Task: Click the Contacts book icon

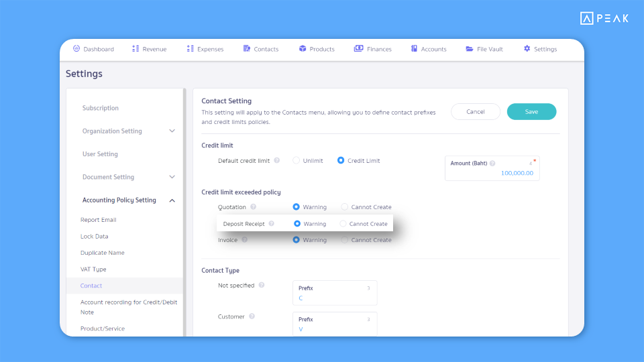Action: coord(246,48)
